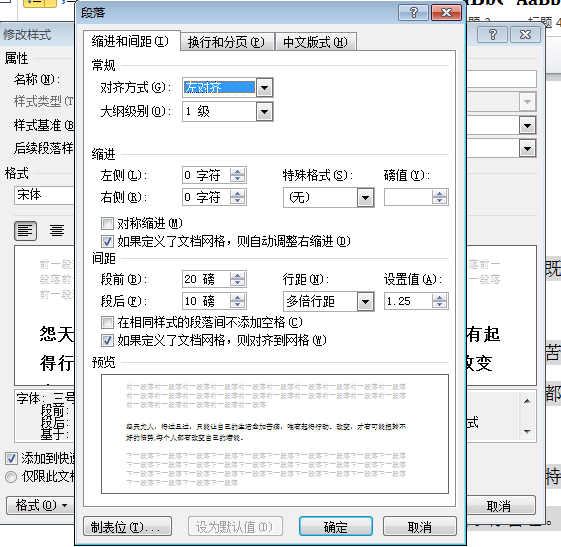Click 磅值 spinner arrows
The height and width of the screenshot is (547, 561).
(x=439, y=197)
